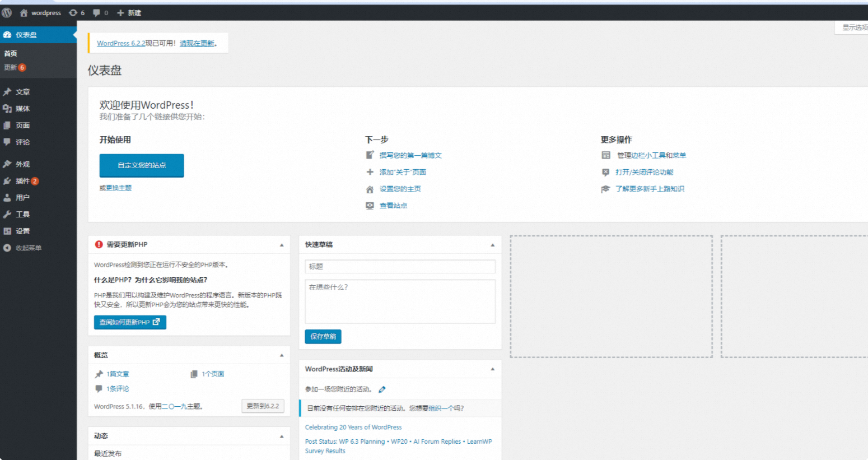Click the 1篇文章 link
This screenshot has width=868, height=460.
coord(118,374)
